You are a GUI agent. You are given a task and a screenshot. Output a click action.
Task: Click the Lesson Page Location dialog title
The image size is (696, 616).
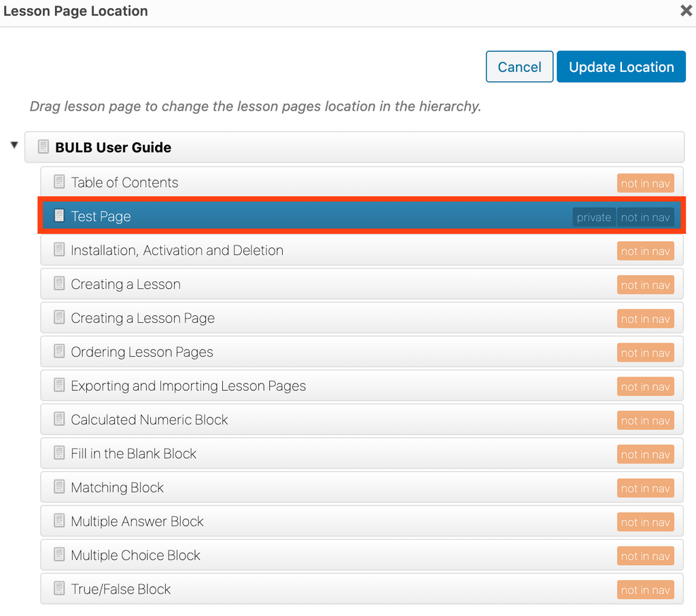pos(75,11)
